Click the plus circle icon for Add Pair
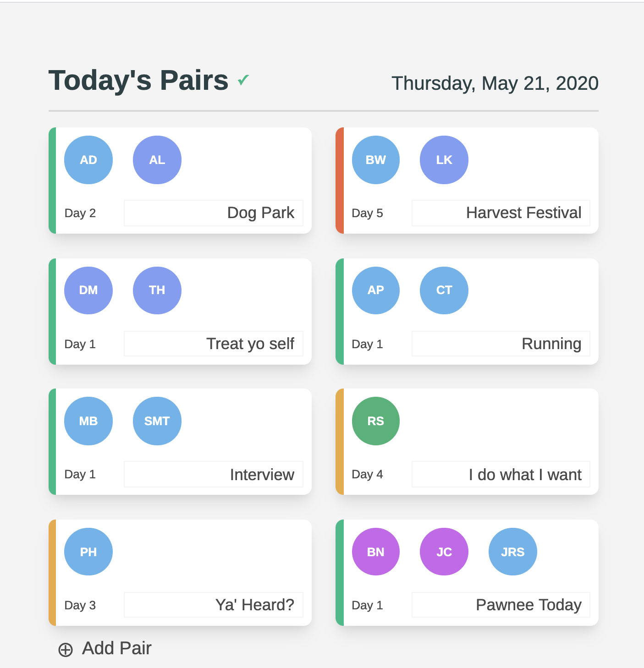644x668 pixels. point(66,650)
